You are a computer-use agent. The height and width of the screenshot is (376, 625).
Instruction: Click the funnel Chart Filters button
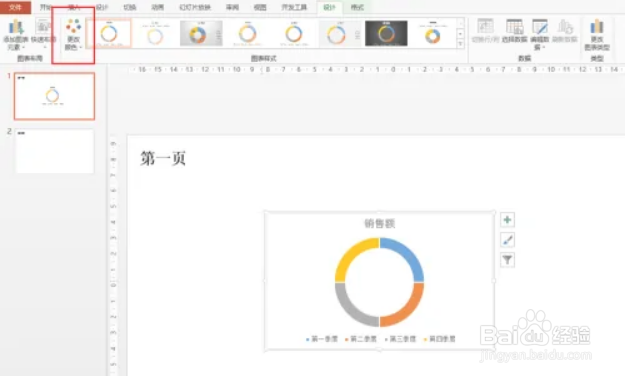(507, 260)
